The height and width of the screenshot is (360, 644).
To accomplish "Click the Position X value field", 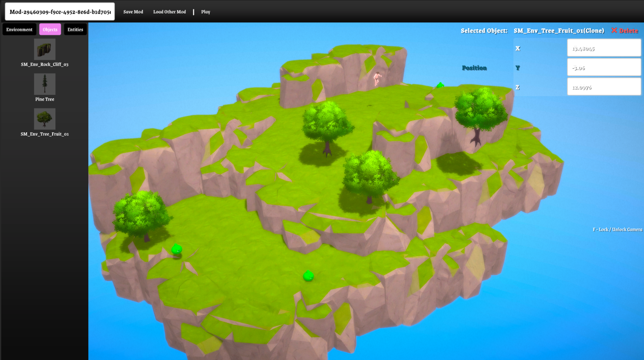I will click(x=604, y=48).
